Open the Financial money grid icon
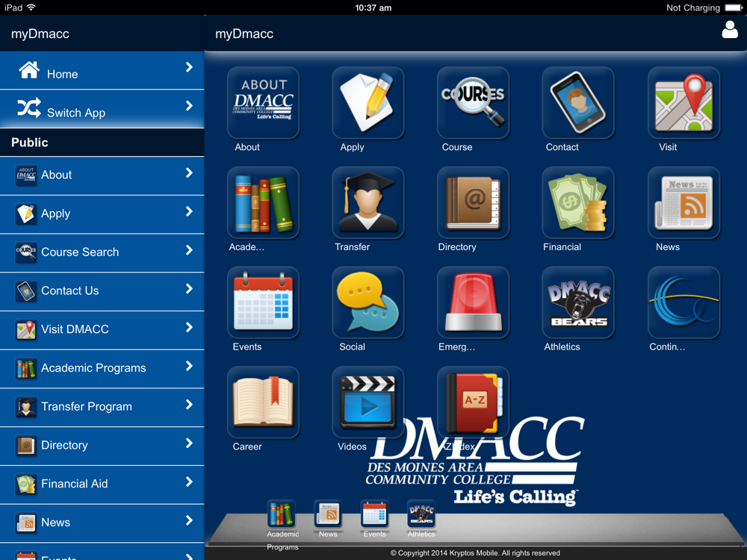 (578, 202)
